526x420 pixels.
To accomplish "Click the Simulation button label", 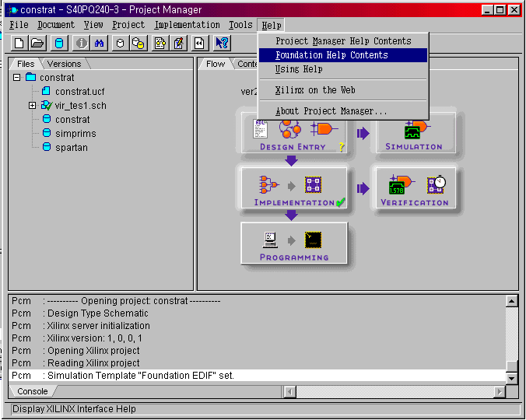I will pyautogui.click(x=414, y=146).
